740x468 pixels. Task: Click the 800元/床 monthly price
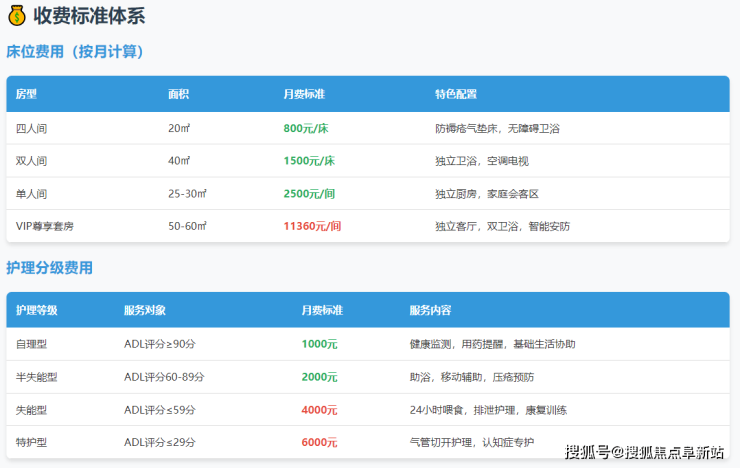[309, 128]
